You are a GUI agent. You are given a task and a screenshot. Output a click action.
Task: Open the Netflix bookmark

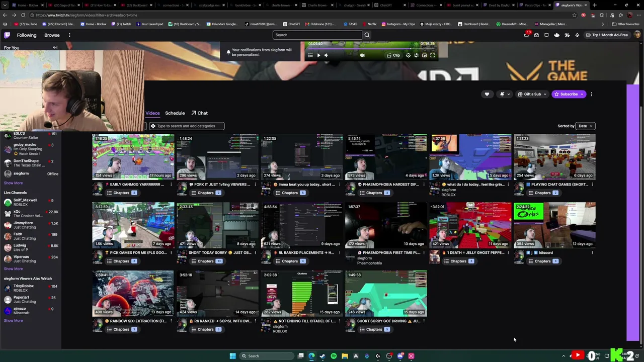coord(369,24)
